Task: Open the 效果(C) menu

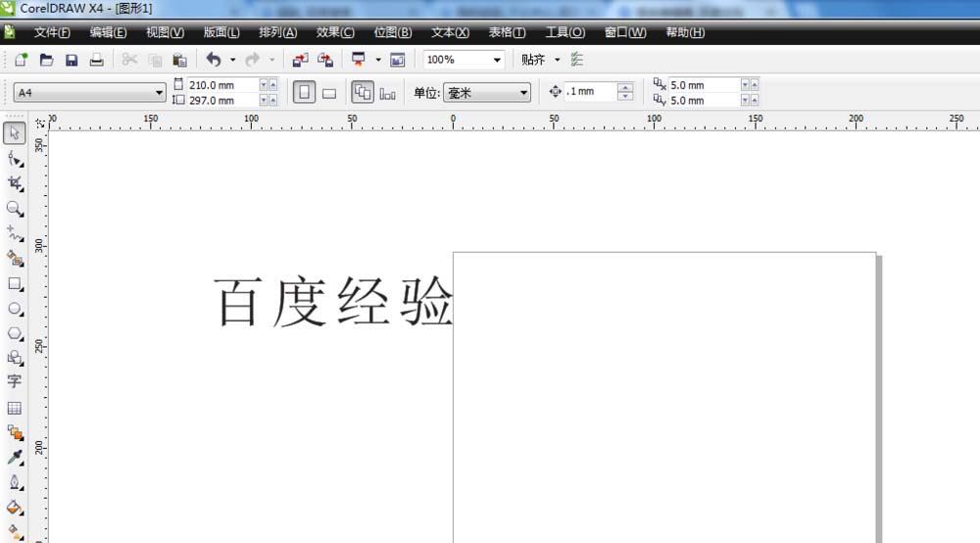Action: [335, 32]
